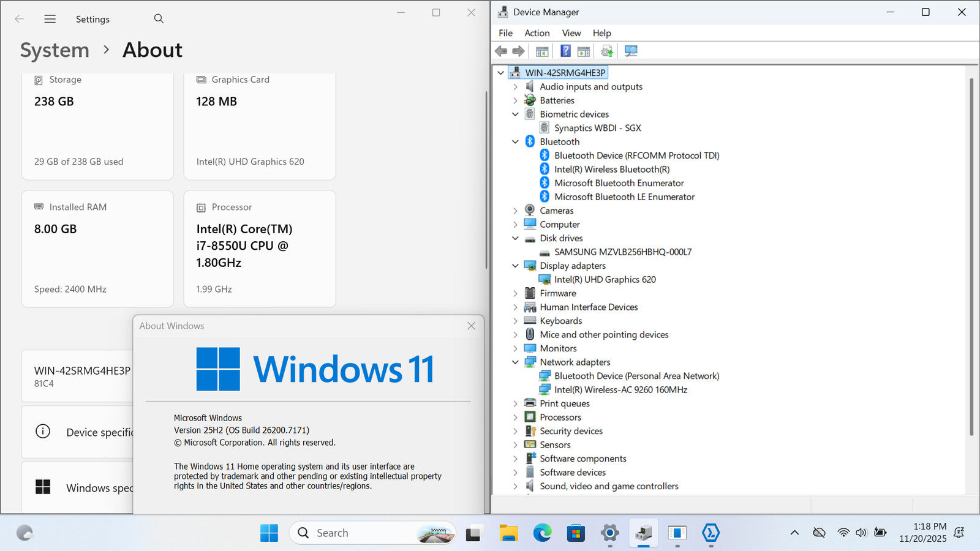Click the Update device driver toolbar icon
980x551 pixels.
pos(606,51)
